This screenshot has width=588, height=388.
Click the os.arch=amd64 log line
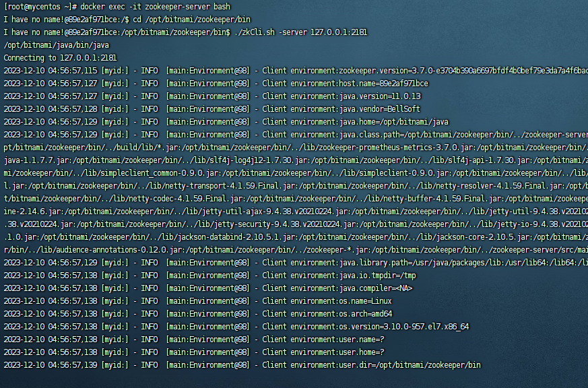(198, 313)
